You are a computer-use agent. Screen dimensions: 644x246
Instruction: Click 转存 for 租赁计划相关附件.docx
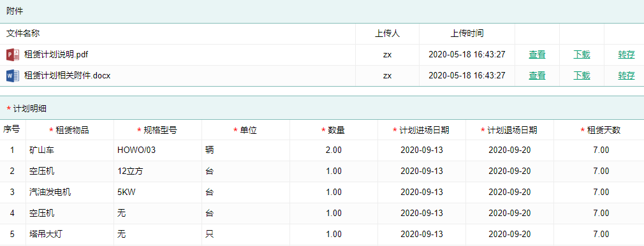point(626,76)
